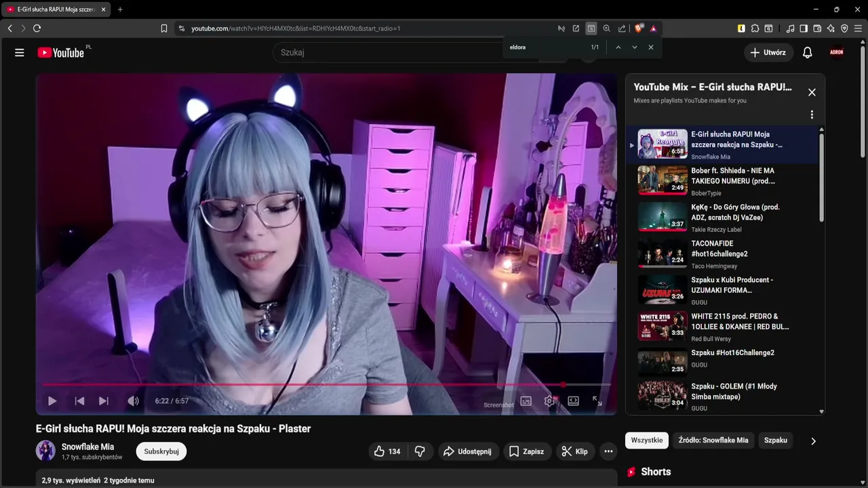Play KęKę - Do Góry Głowa from the mix
Image resolution: width=868 pixels, height=488 pixels.
click(x=722, y=218)
